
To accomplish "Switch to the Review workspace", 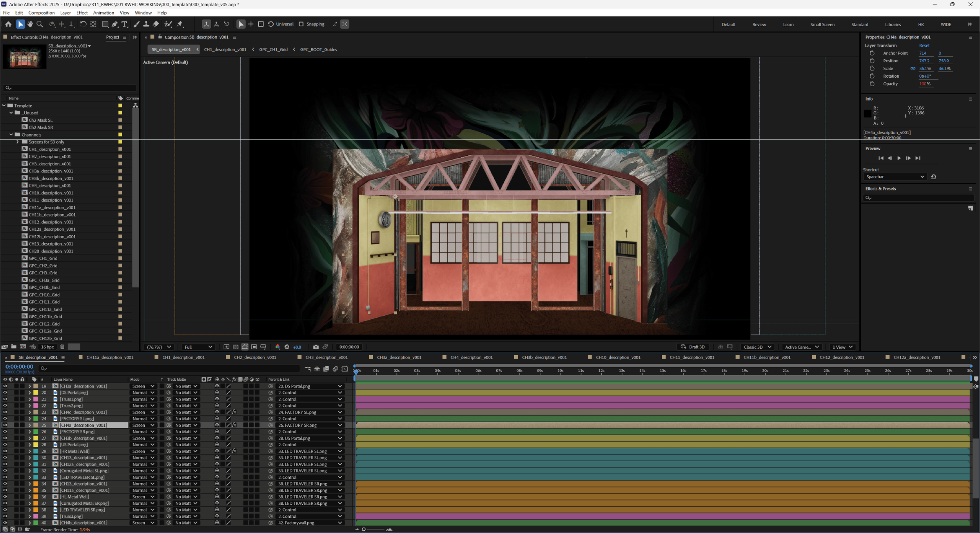I will click(x=759, y=24).
